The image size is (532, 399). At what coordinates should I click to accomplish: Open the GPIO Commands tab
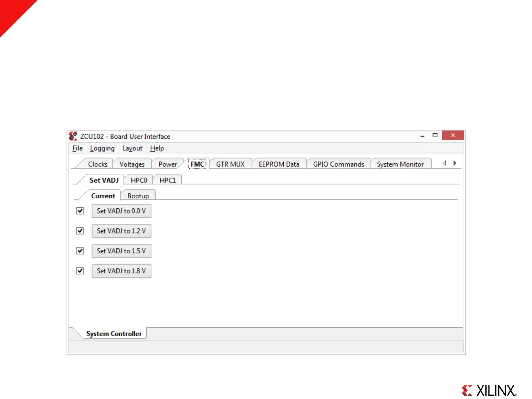pos(338,164)
